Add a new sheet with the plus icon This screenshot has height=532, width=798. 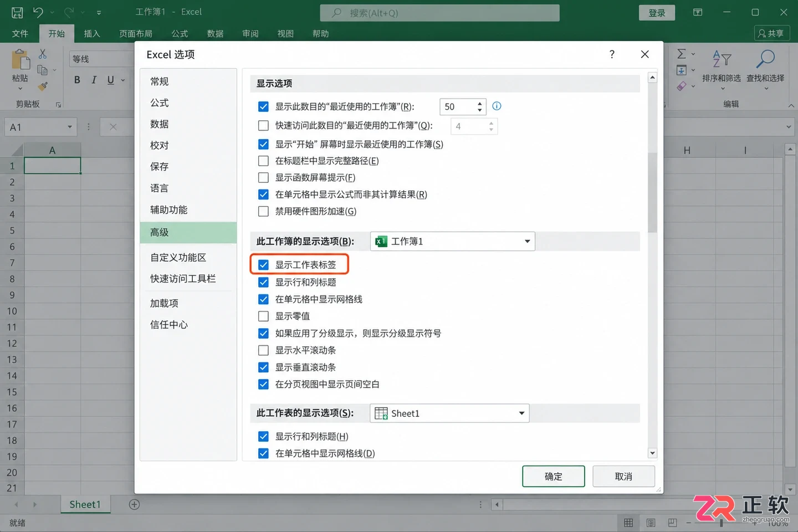point(134,504)
